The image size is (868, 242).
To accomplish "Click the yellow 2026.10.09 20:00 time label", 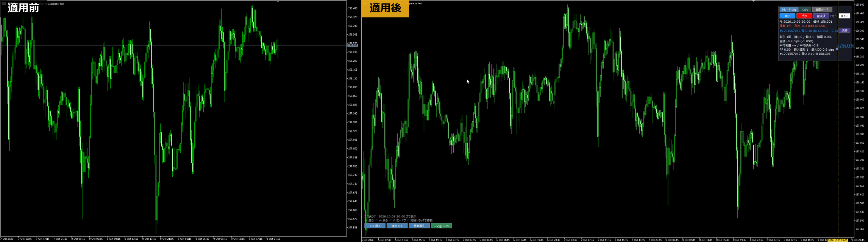I will pos(837,240).
